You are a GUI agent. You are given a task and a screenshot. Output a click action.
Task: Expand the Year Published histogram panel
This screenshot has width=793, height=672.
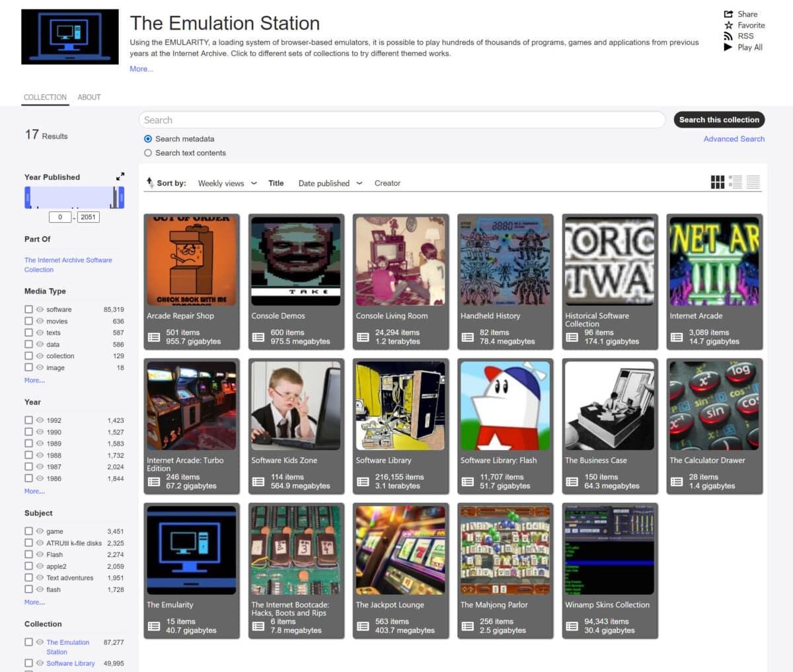click(120, 176)
